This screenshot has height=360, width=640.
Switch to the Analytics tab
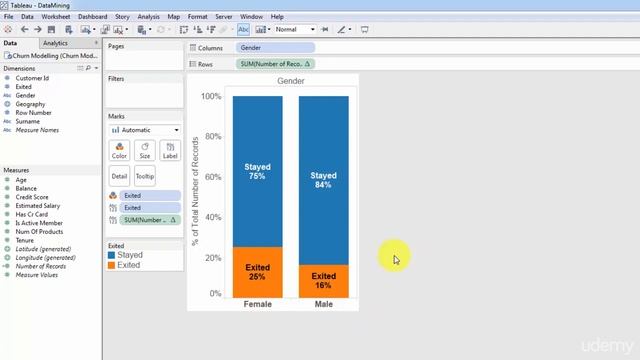[55, 43]
